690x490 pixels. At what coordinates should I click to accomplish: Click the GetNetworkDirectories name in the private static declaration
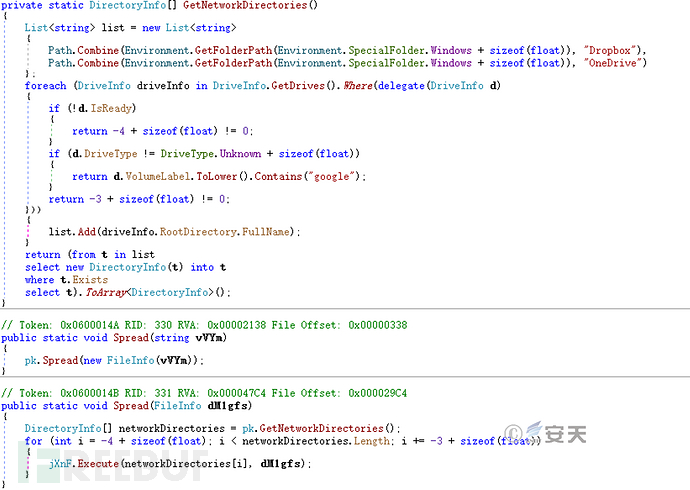pos(245,5)
